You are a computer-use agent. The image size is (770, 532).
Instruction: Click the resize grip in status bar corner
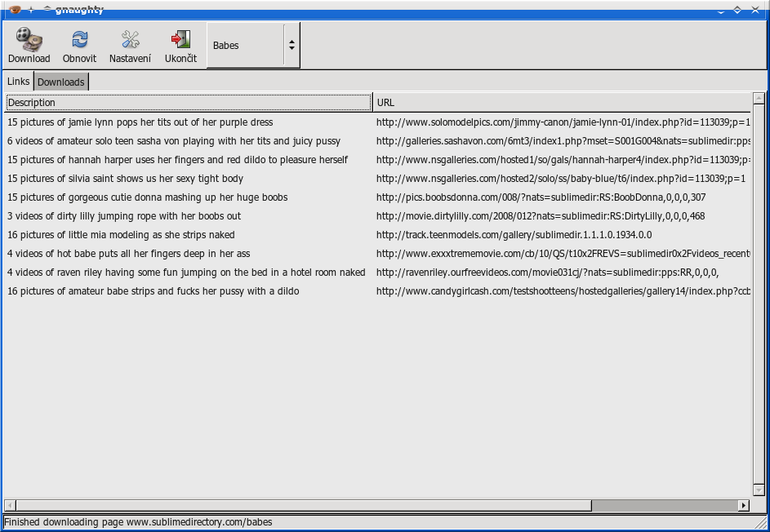point(759,522)
